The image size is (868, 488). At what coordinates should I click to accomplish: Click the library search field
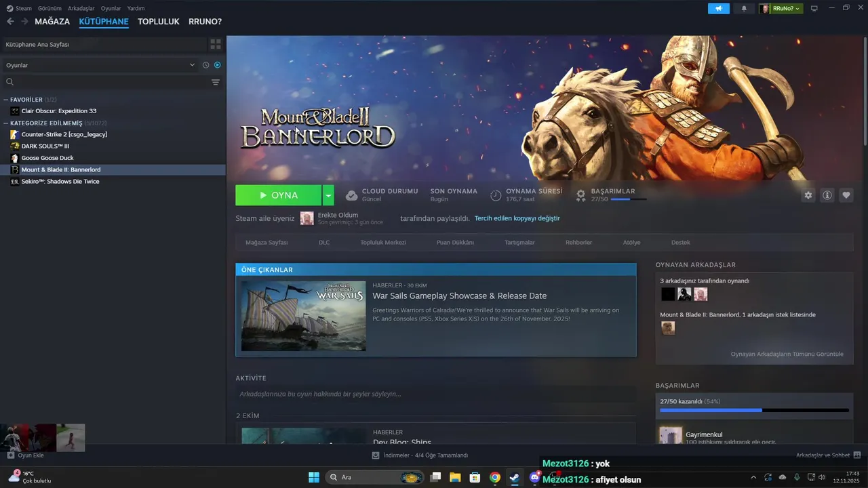[105, 82]
